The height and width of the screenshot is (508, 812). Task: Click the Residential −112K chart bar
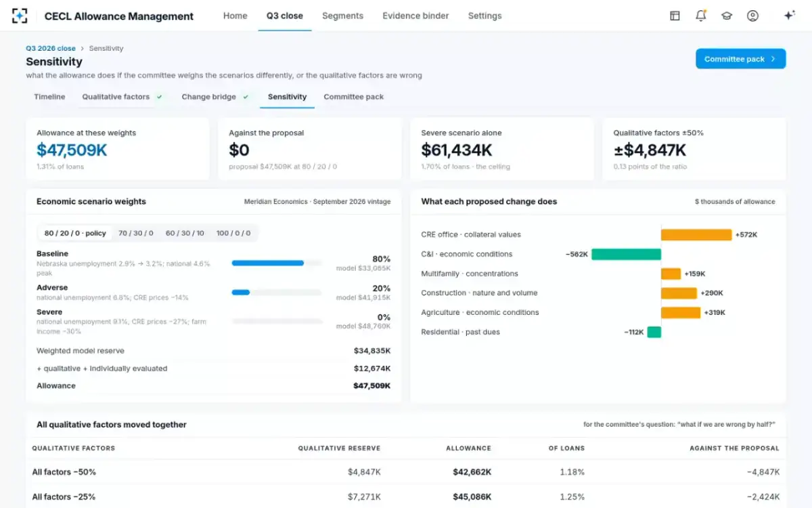click(x=654, y=332)
